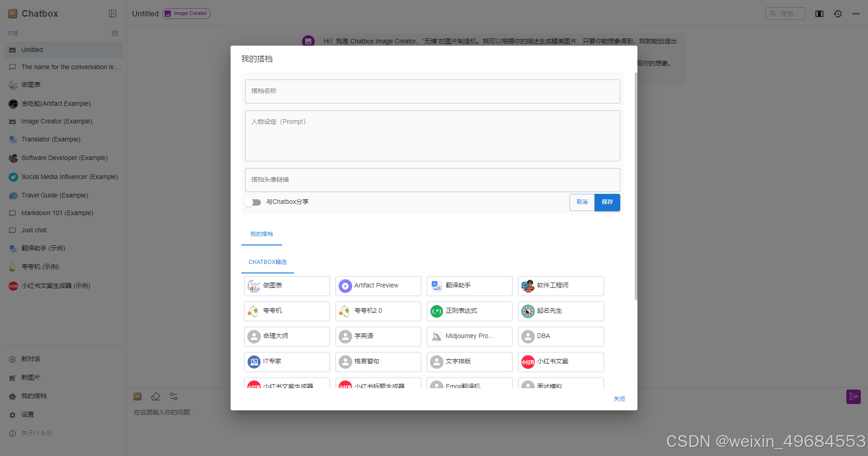
Task: Toggle the 与Chatbox分享 switch
Action: pyautogui.click(x=253, y=202)
